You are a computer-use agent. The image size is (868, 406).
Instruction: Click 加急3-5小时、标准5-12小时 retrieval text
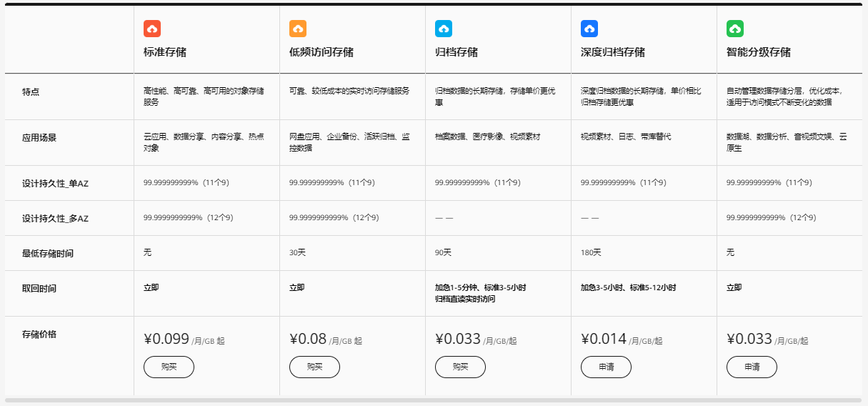coord(629,287)
